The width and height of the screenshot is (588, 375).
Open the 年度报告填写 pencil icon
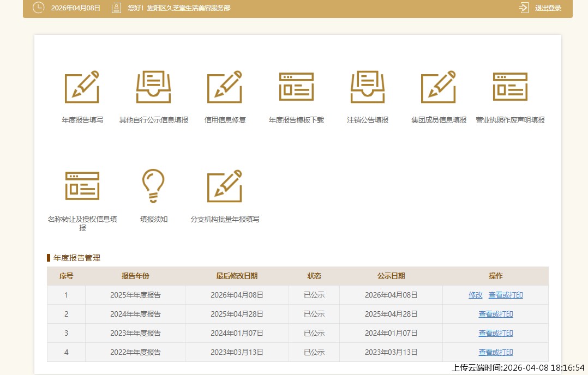(82, 87)
